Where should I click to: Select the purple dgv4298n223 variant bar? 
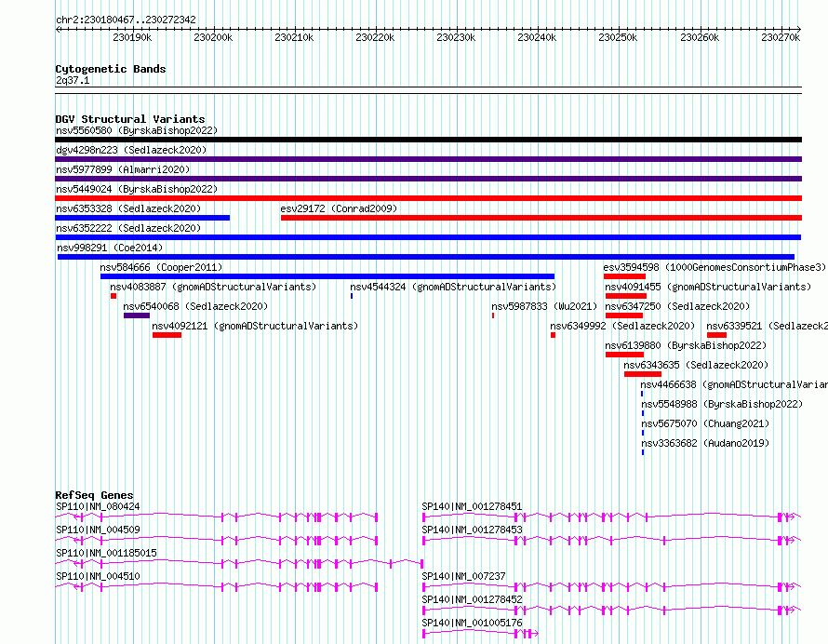(x=428, y=159)
